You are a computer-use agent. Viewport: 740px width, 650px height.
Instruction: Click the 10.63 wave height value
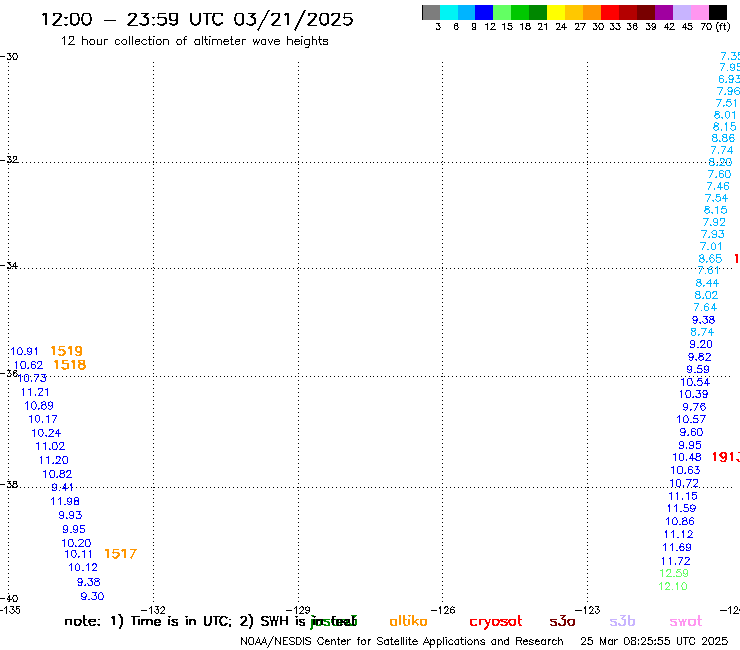tap(685, 470)
